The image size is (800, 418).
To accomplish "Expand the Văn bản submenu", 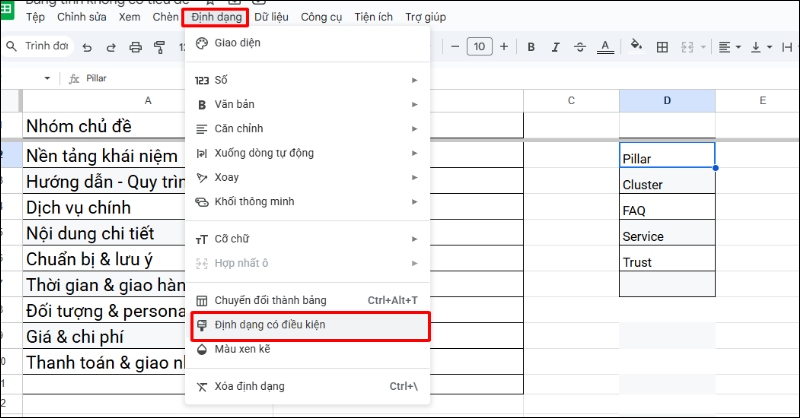I will coord(308,104).
